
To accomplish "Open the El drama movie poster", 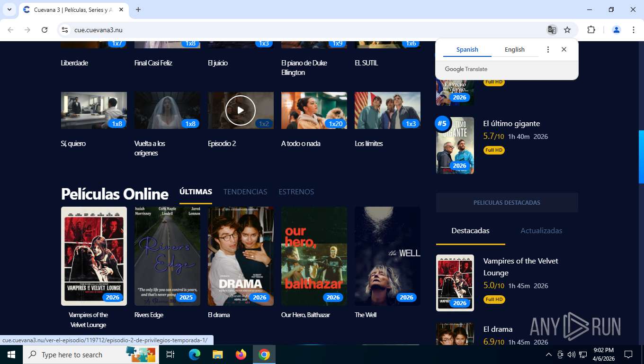I will pos(241,256).
